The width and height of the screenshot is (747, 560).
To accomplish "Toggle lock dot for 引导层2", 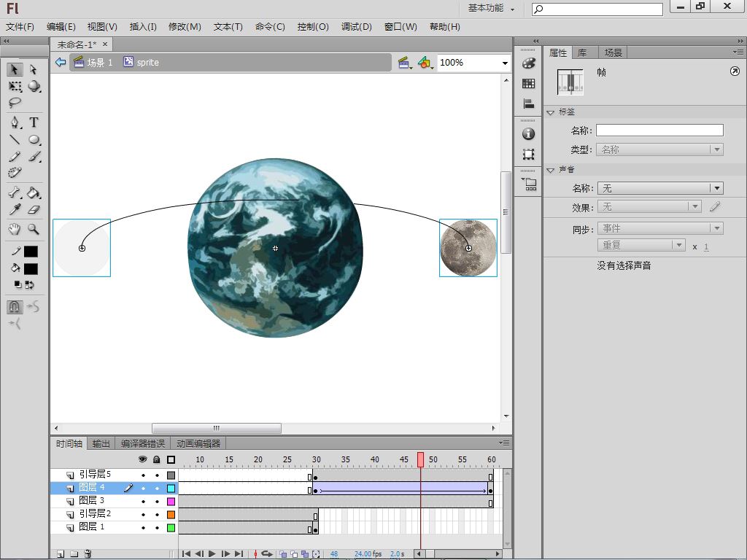I will (x=157, y=514).
